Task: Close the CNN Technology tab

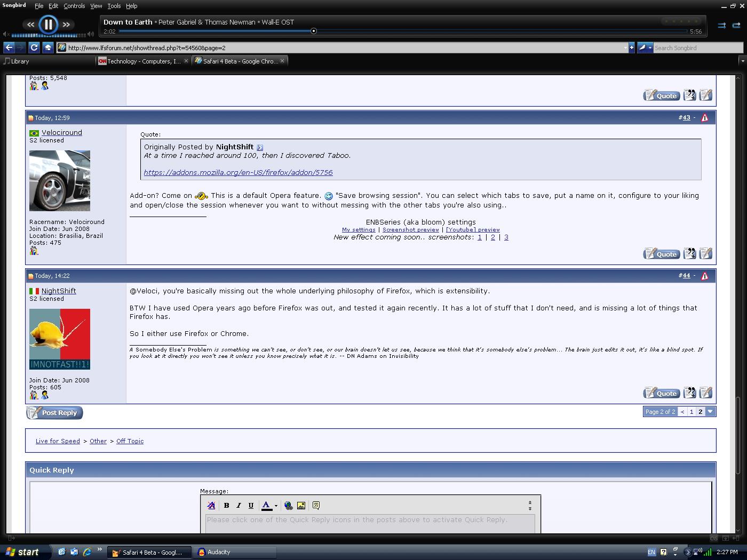Action: pos(186,61)
